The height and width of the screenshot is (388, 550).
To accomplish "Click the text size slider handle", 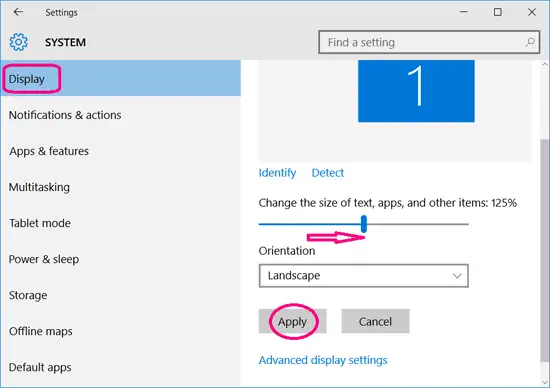I will pos(364,224).
